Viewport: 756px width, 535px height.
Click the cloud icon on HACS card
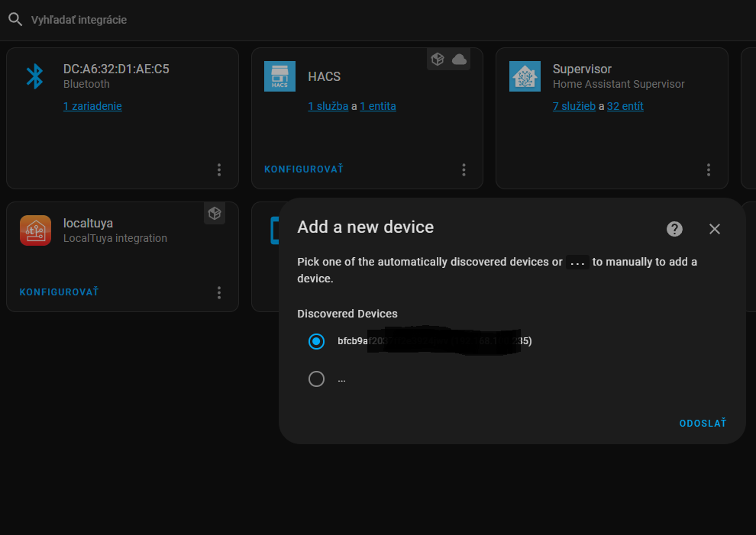pyautogui.click(x=459, y=60)
